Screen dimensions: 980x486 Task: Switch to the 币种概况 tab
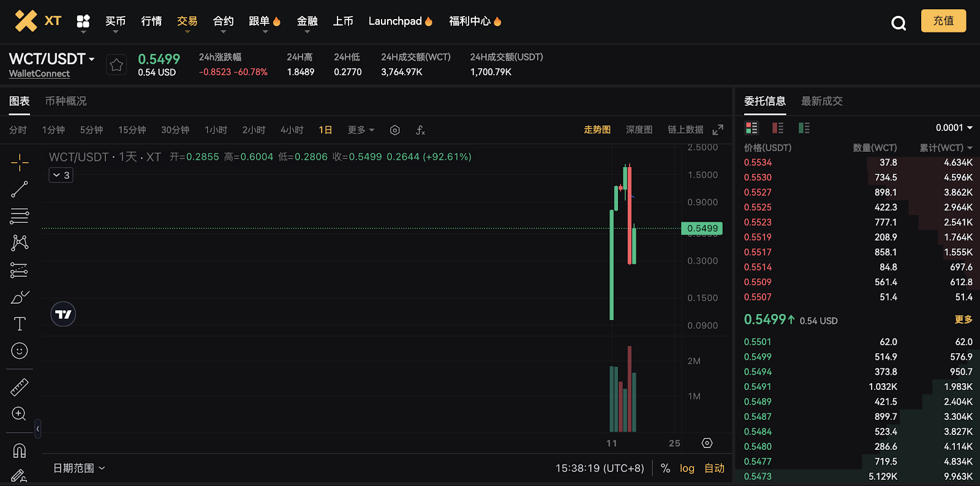(66, 101)
